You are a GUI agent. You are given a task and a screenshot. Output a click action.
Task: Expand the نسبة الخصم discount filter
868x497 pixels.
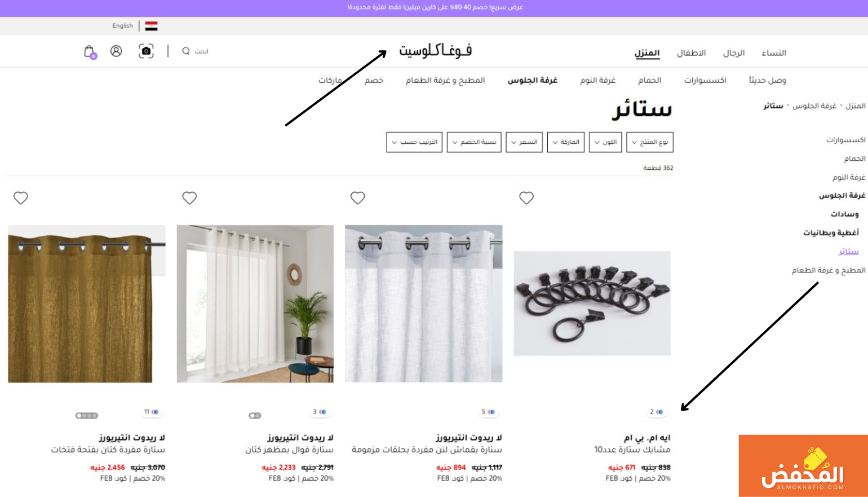(x=474, y=142)
